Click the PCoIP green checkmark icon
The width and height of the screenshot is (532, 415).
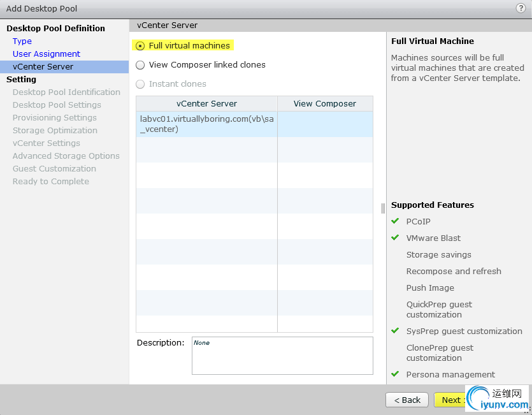(x=395, y=221)
